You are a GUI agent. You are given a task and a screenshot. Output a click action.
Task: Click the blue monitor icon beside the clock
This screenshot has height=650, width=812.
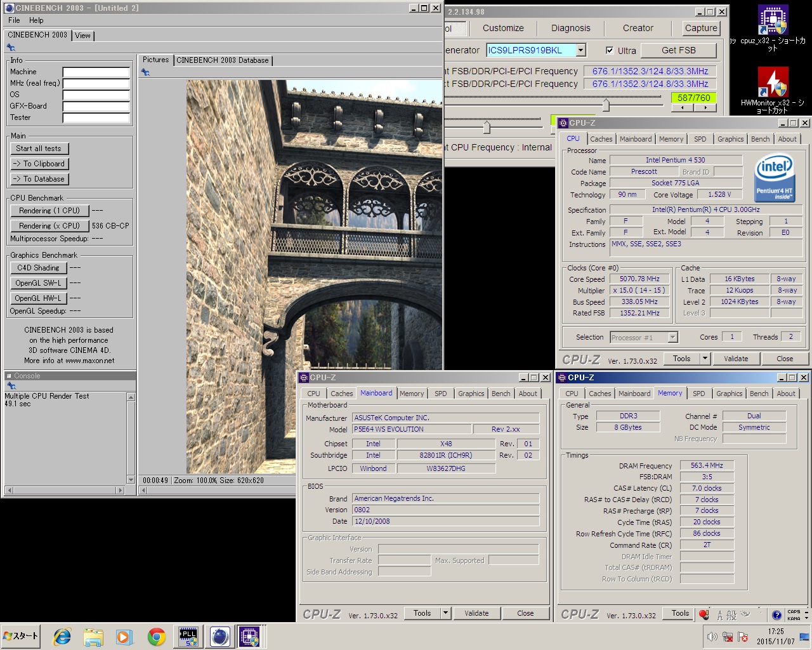[x=804, y=637]
